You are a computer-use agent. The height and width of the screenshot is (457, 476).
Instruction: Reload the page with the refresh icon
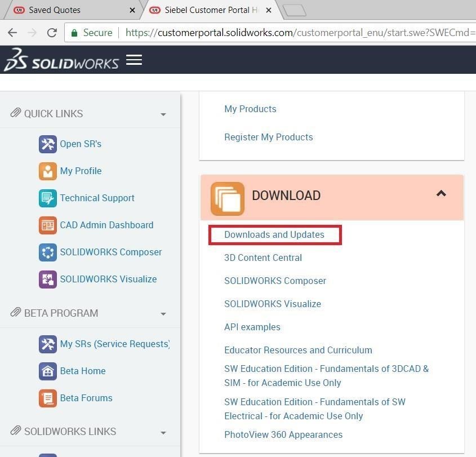52,33
